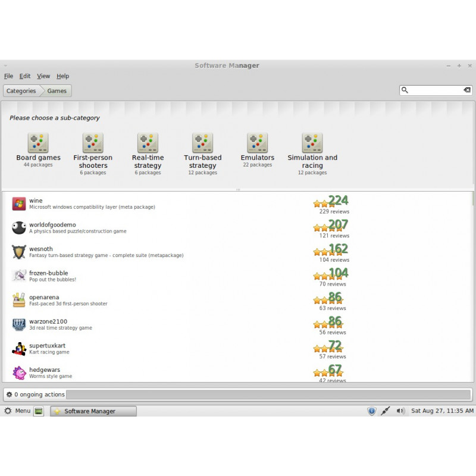Clear the search field with the erase icon
The height and width of the screenshot is (476, 476).
pyautogui.click(x=466, y=90)
